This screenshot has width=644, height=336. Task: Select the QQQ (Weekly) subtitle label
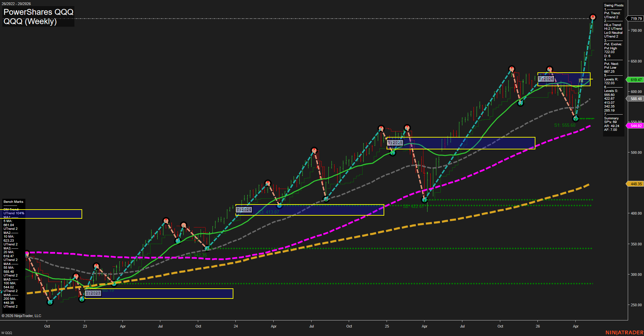point(30,21)
